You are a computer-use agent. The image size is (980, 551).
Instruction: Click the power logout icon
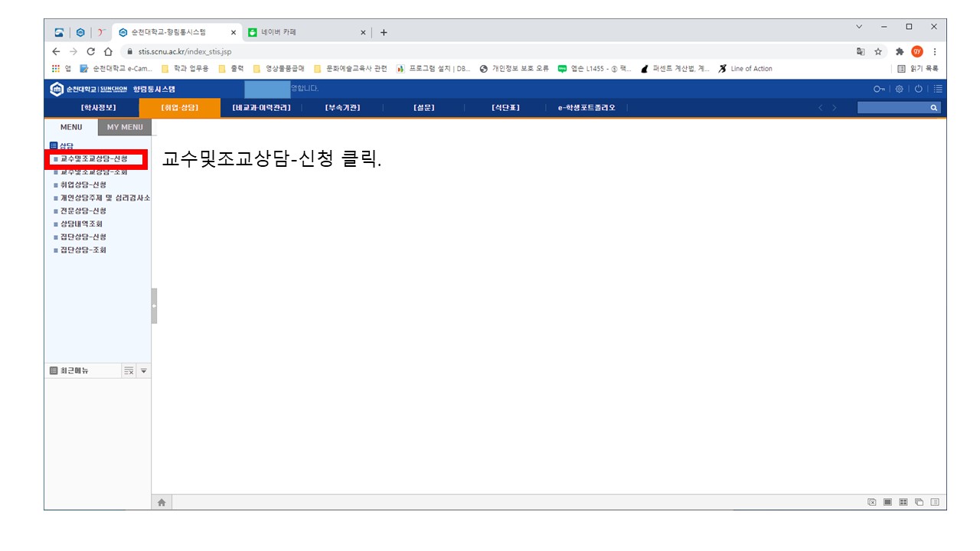919,89
